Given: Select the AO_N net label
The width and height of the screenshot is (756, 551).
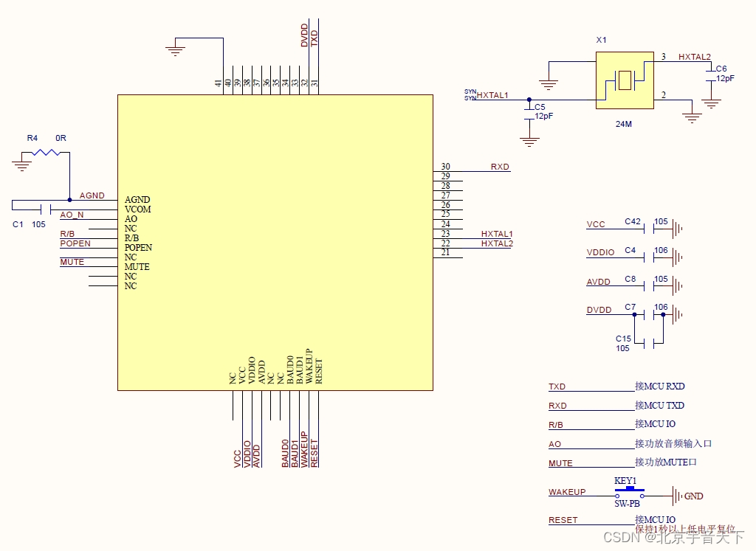Looking at the screenshot, I should [x=72, y=215].
